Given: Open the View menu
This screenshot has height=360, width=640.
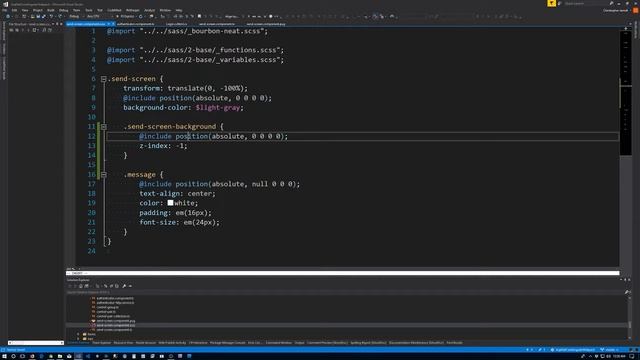Looking at the screenshot, I should (x=25, y=10).
